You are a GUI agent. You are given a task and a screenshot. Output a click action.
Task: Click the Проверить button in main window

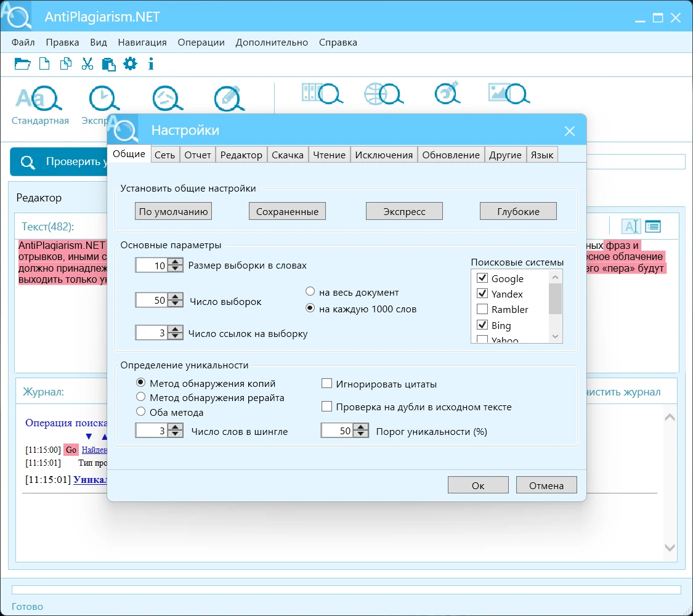pyautogui.click(x=59, y=162)
